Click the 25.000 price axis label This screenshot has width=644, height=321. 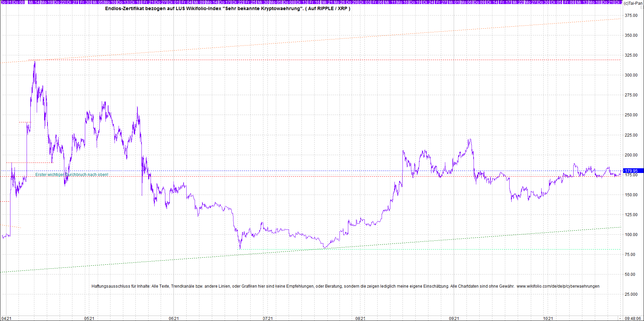tap(631, 294)
